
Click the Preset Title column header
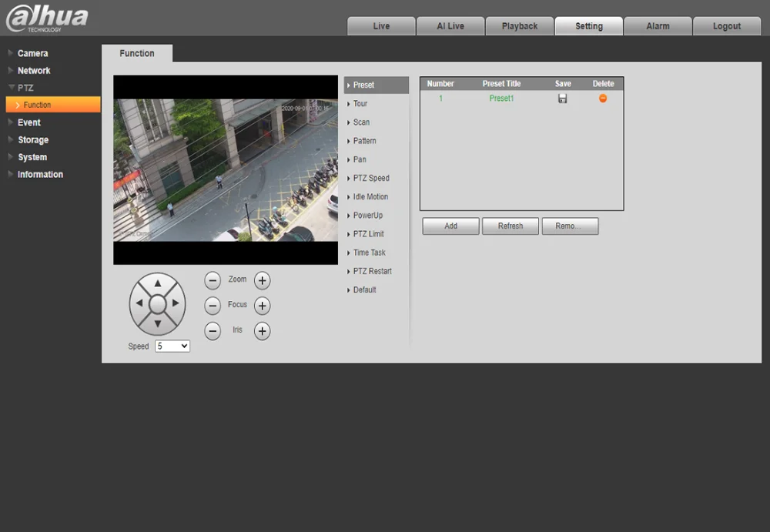(x=501, y=83)
